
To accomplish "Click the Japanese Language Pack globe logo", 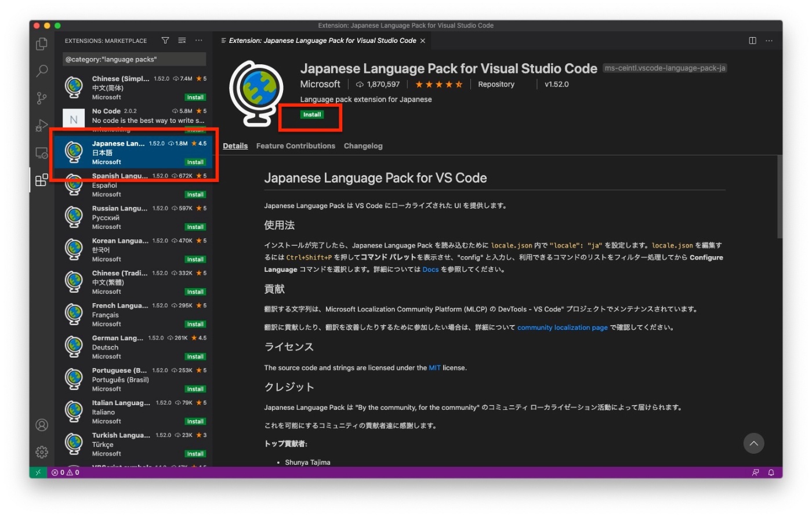I will pyautogui.click(x=256, y=93).
